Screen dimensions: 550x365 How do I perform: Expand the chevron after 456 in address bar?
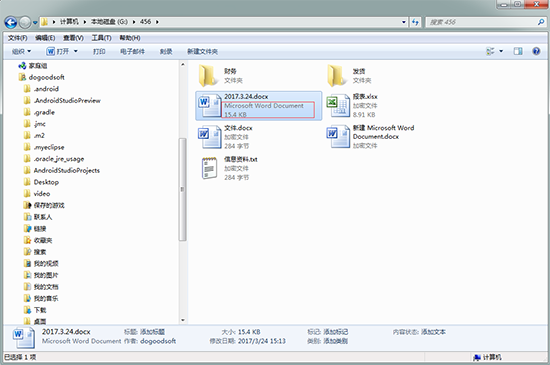pyautogui.click(x=157, y=22)
